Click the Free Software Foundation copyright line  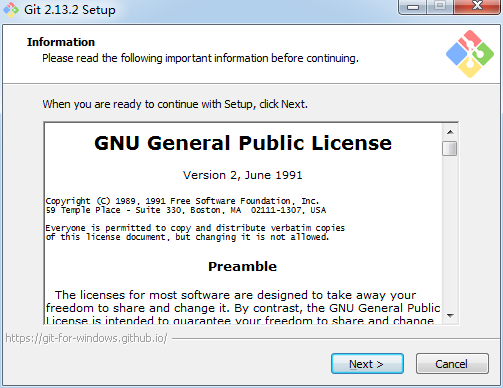coord(182,201)
